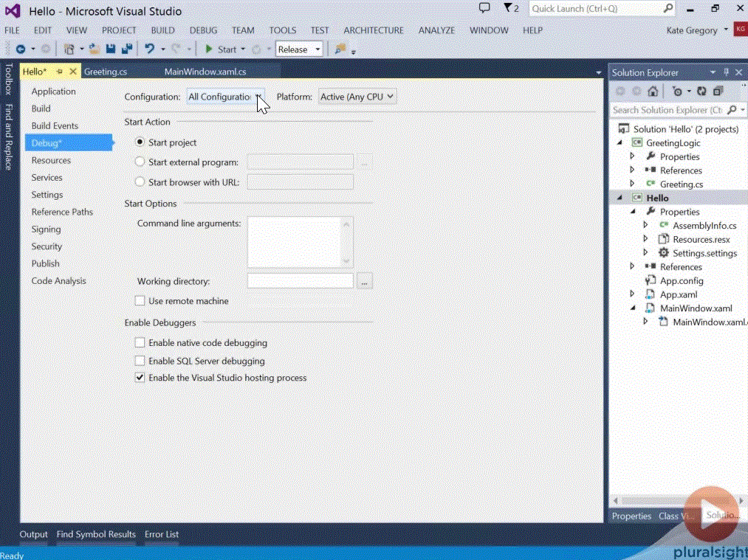Click the Visual Studio logo icon
The height and width of the screenshot is (560, 748).
pos(13,10)
